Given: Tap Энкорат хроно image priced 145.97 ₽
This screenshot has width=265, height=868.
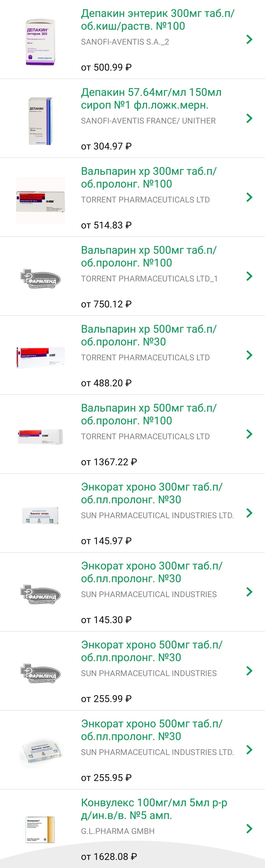Looking at the screenshot, I should tap(40, 516).
